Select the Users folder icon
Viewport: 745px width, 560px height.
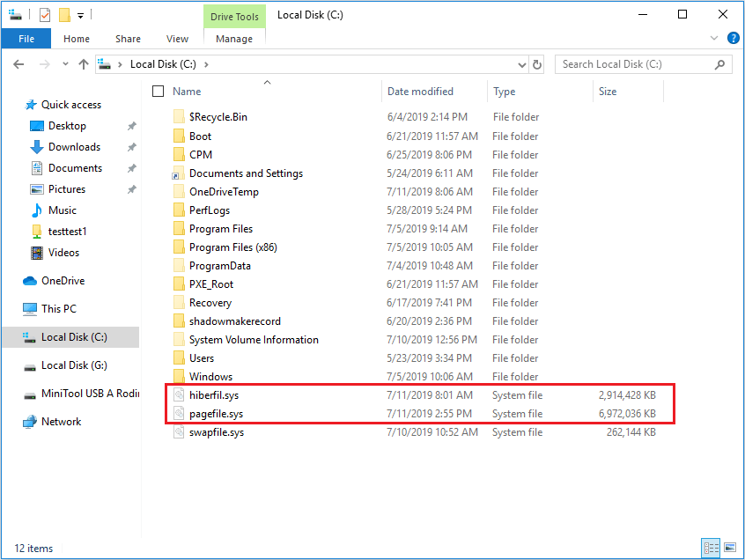click(179, 358)
